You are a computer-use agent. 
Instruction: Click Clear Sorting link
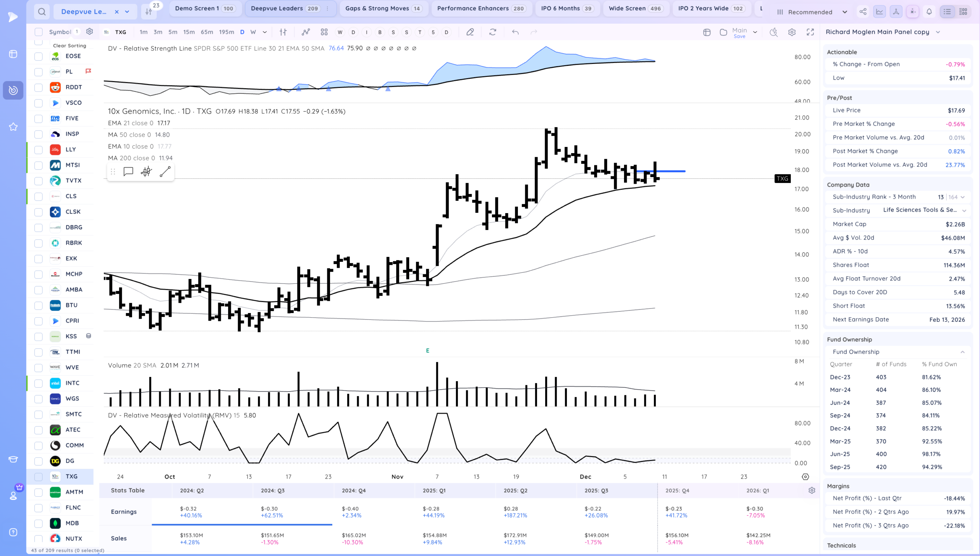tap(69, 46)
